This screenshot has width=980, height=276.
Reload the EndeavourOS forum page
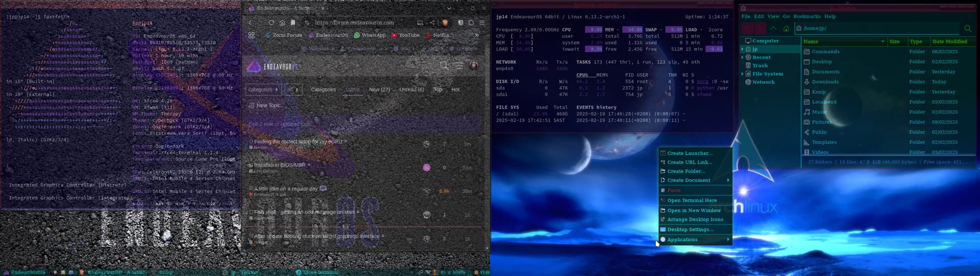click(x=271, y=22)
